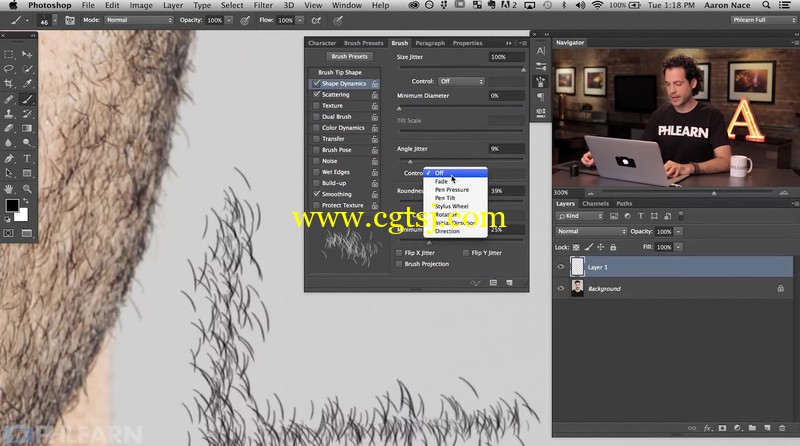Select the Crop tool

point(9,83)
